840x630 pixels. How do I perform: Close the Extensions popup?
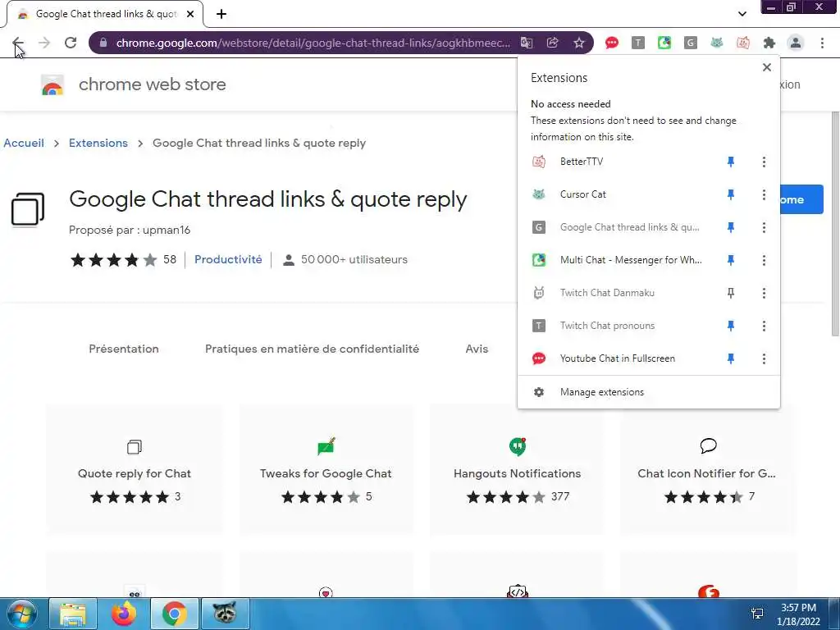(767, 67)
